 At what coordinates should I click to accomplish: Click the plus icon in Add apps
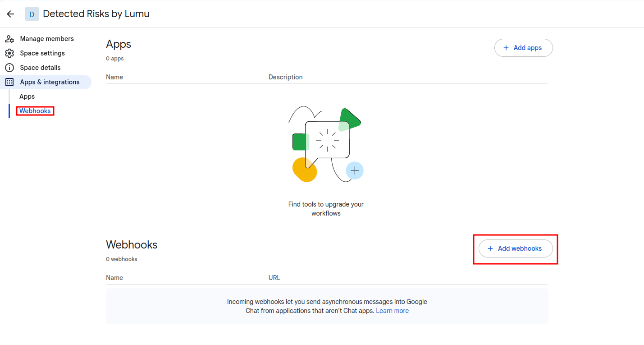(506, 48)
